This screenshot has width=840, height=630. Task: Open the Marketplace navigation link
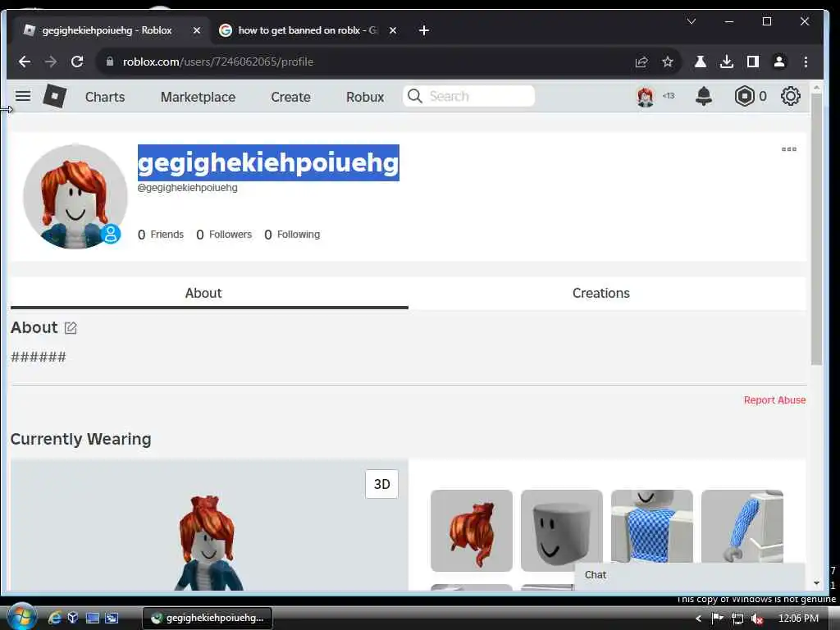(x=199, y=97)
